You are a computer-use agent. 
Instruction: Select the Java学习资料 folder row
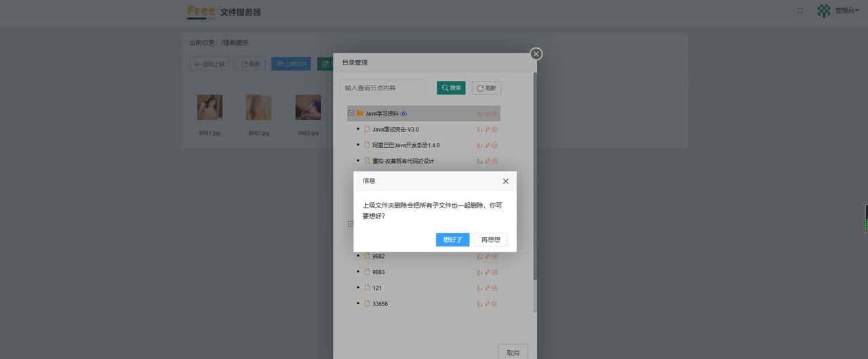[x=424, y=113]
